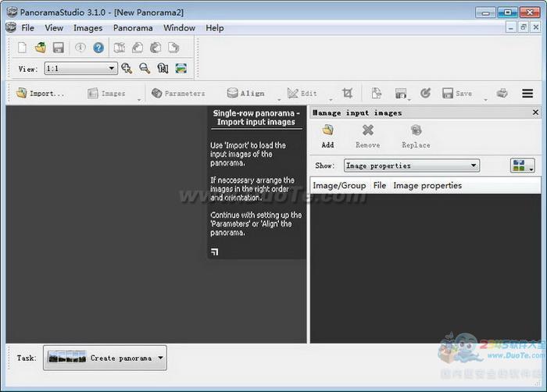Click the rotate 180 image icon
The height and width of the screenshot is (392, 547).
click(x=156, y=48)
